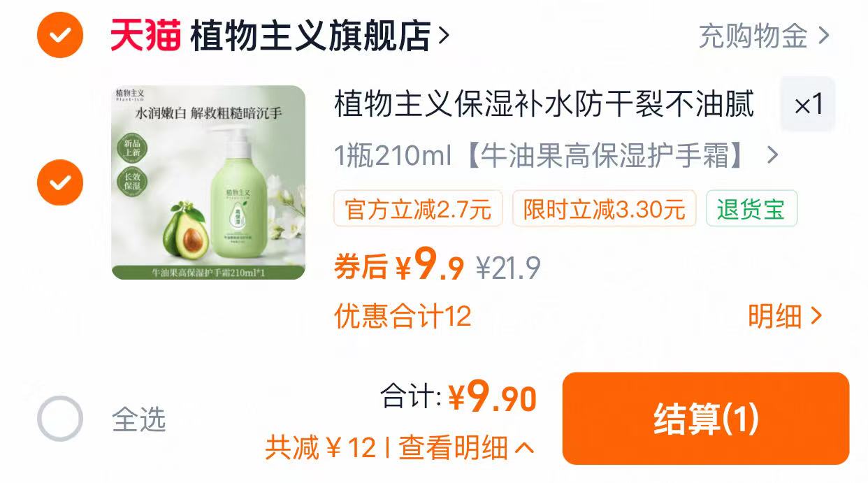Change quantity via the ×1 stepper
Screen dimensions: 868x483
point(809,105)
